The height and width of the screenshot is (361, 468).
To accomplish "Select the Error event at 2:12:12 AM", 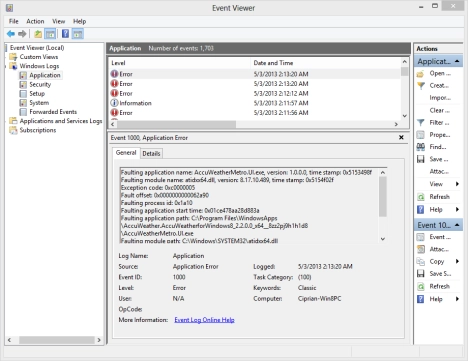I will point(255,93).
